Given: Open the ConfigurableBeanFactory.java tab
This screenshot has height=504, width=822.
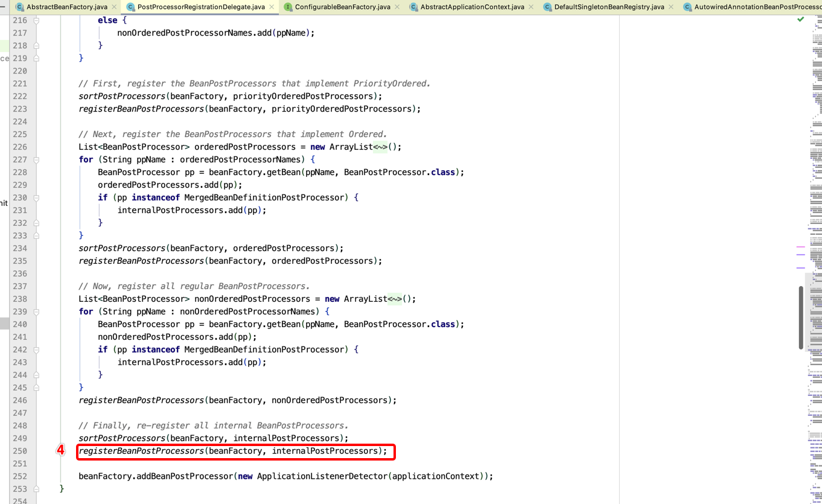Looking at the screenshot, I should [x=342, y=7].
